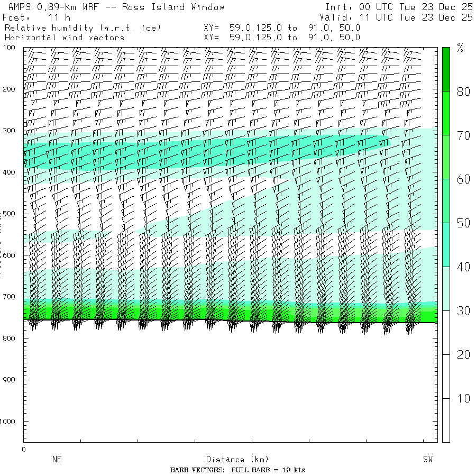The height and width of the screenshot is (476, 476).
Task: Click the pale cyan colorbar segment between 30 and 40
Action: pos(446,288)
